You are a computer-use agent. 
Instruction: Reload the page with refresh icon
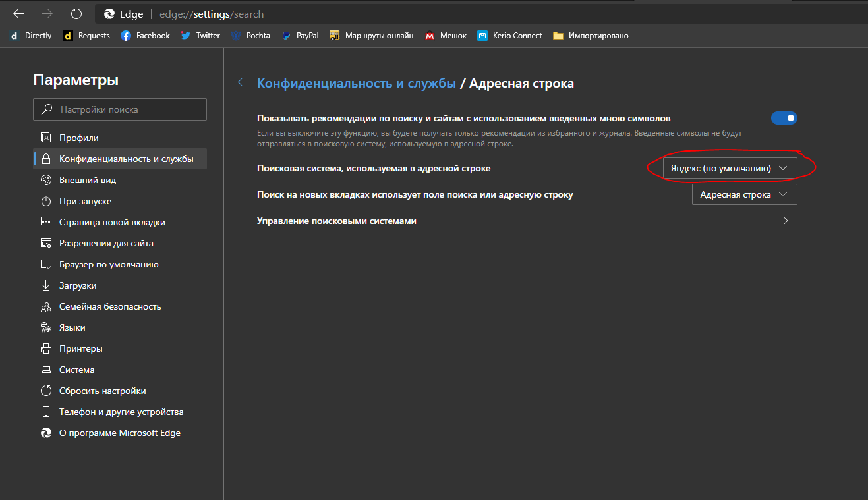[x=76, y=14]
